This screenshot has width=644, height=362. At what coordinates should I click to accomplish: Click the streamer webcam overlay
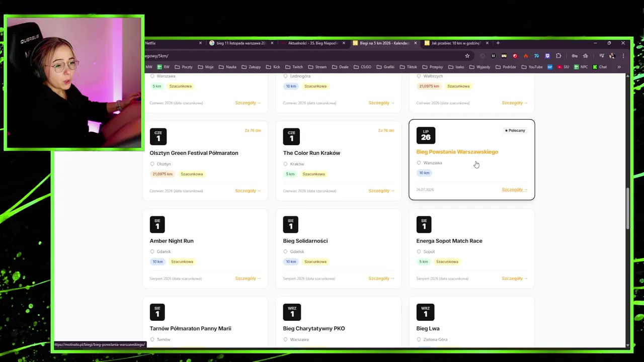(74, 83)
